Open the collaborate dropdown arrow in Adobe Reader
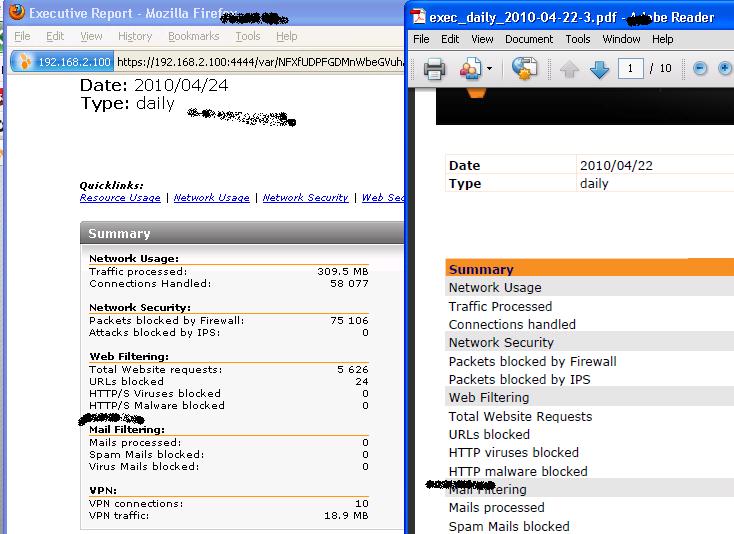The height and width of the screenshot is (534, 734). tap(489, 69)
